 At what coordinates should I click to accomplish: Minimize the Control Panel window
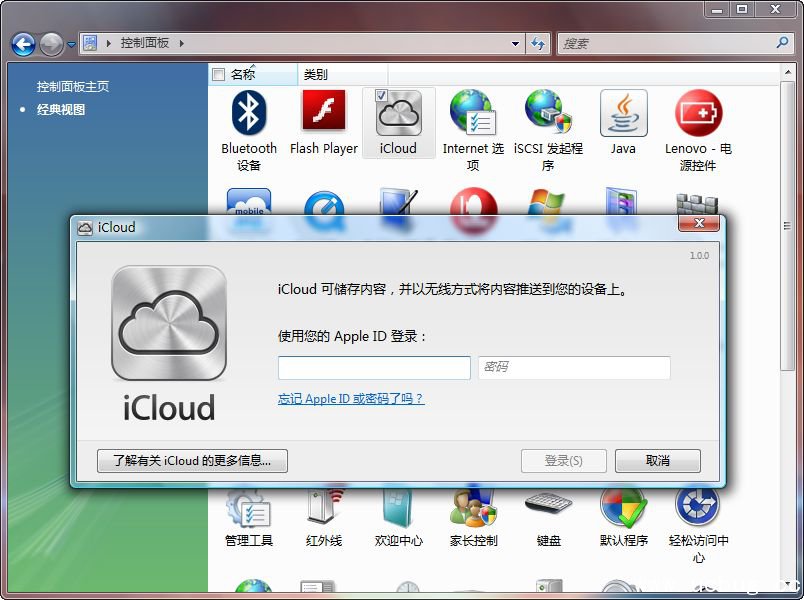tap(717, 9)
